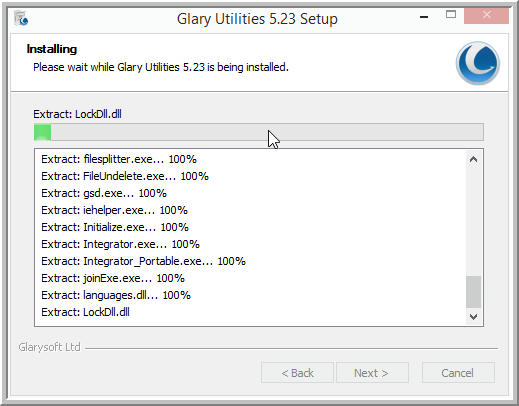Select the Integrator_Portable.exe log line
519x406 pixels.
click(144, 261)
